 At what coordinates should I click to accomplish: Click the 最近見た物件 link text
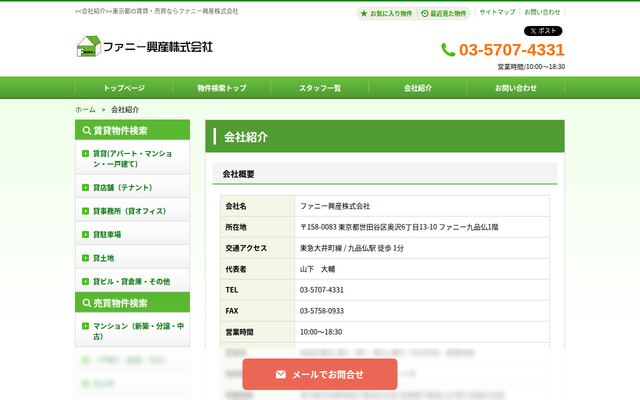click(x=448, y=13)
